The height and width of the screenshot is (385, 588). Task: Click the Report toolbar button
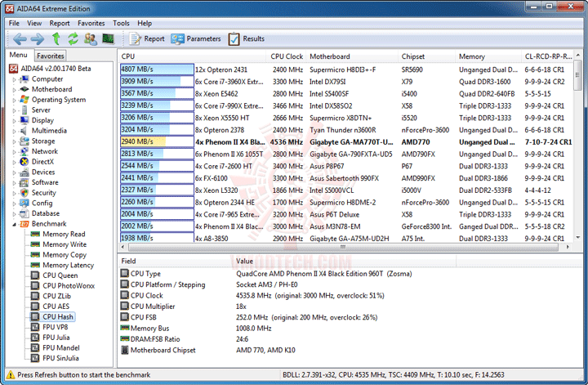[147, 38]
